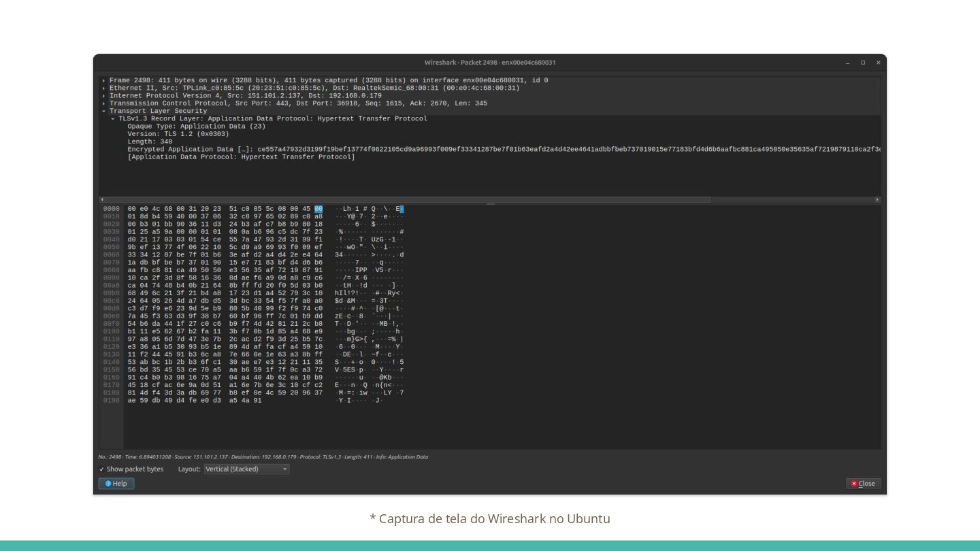The image size is (980, 551).
Task: Click the highlighted 00 byte in hex row 0000
Action: tap(318, 209)
